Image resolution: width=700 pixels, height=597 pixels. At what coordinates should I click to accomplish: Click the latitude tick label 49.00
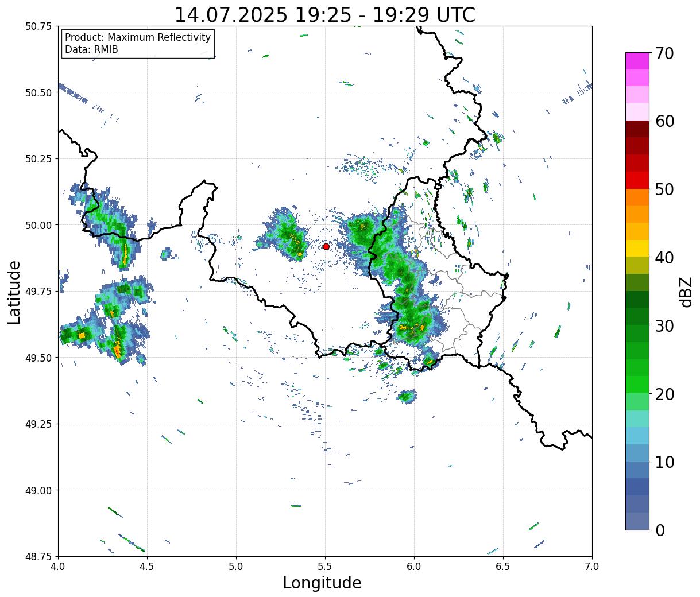[x=38, y=490]
